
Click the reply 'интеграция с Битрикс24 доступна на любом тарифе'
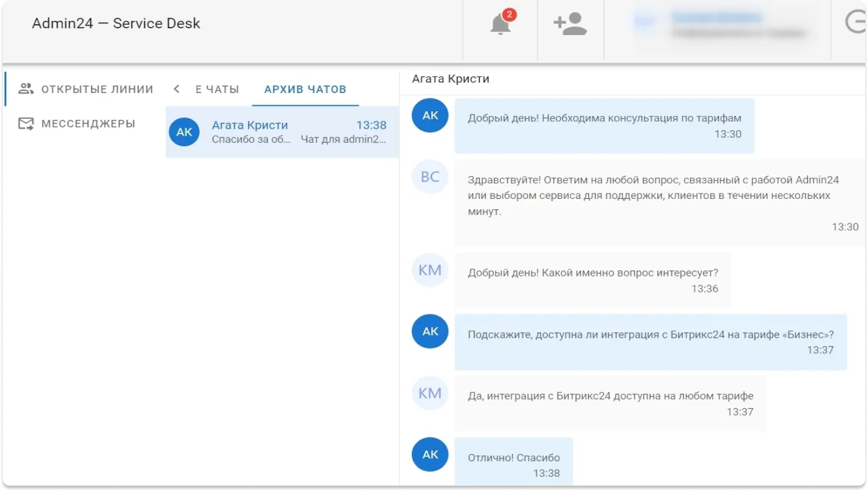[x=611, y=403]
